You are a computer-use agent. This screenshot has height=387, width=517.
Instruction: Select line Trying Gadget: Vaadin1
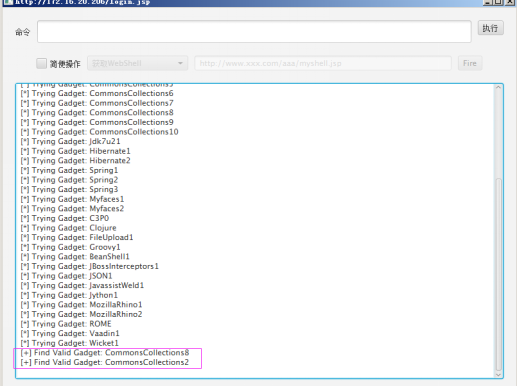tap(70, 333)
